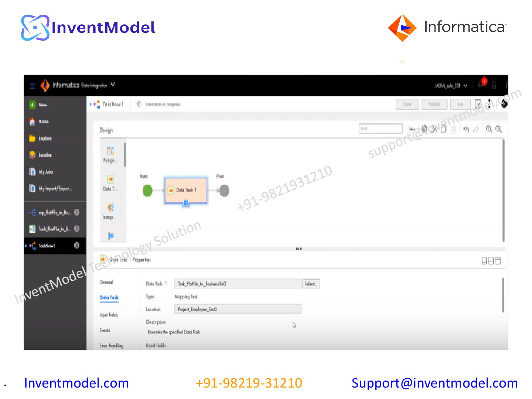Open My Import/Export Logs in sidebar
532x399 pixels.
pyautogui.click(x=51, y=188)
